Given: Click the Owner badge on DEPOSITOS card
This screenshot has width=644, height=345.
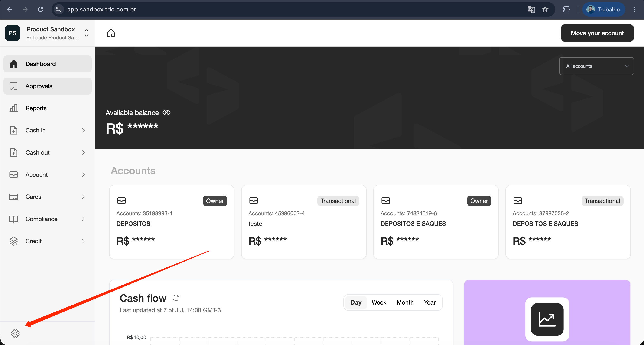Looking at the screenshot, I should pos(215,201).
